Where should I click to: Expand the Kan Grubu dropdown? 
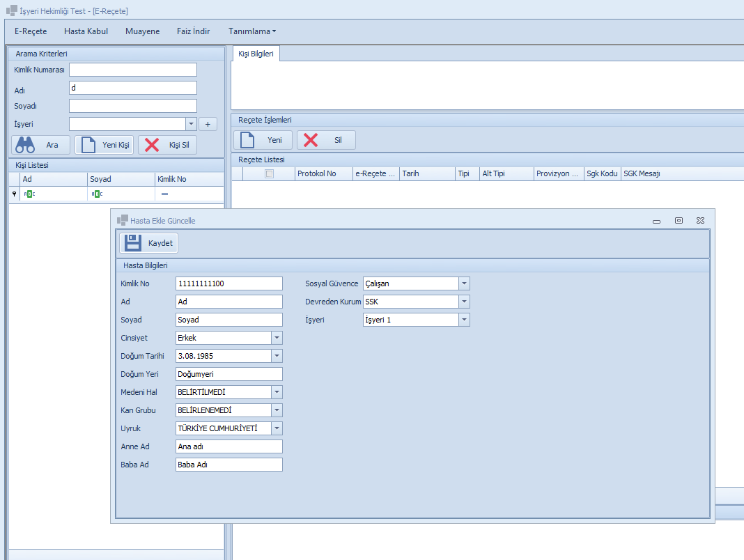coord(277,410)
